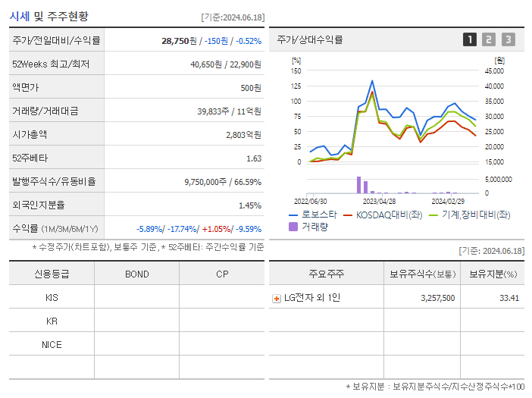Click the 로보스타 blue legend marker
The width and height of the screenshot is (532, 398).
tap(293, 215)
